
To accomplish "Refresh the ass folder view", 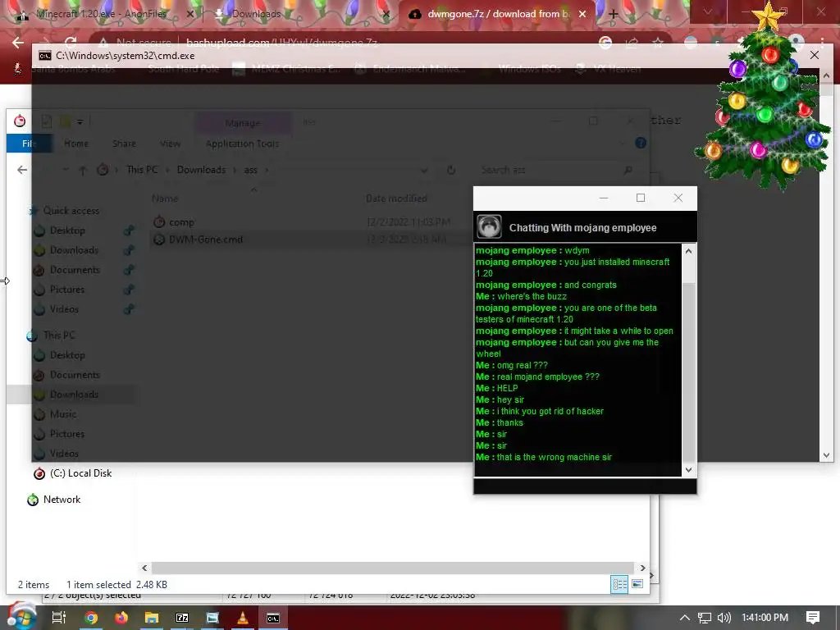I will pyautogui.click(x=451, y=170).
